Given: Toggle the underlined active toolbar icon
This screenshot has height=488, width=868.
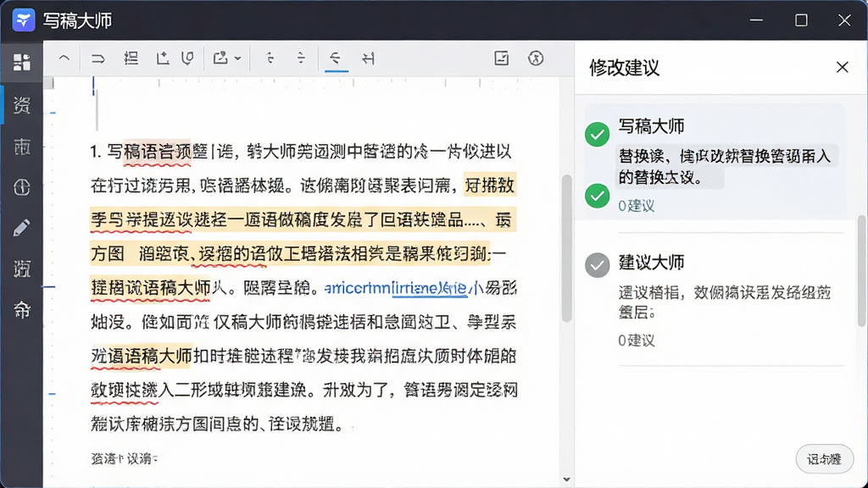Looking at the screenshot, I should (x=336, y=58).
